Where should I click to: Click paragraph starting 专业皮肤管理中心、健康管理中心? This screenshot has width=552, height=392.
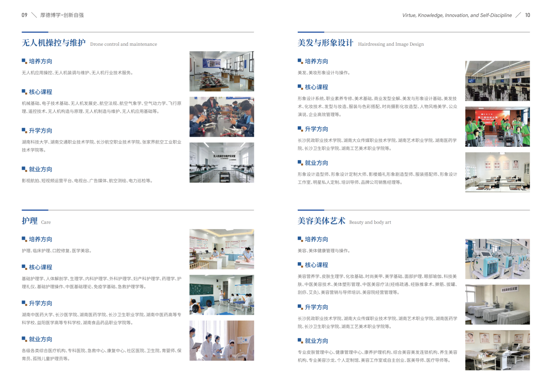click(x=377, y=356)
